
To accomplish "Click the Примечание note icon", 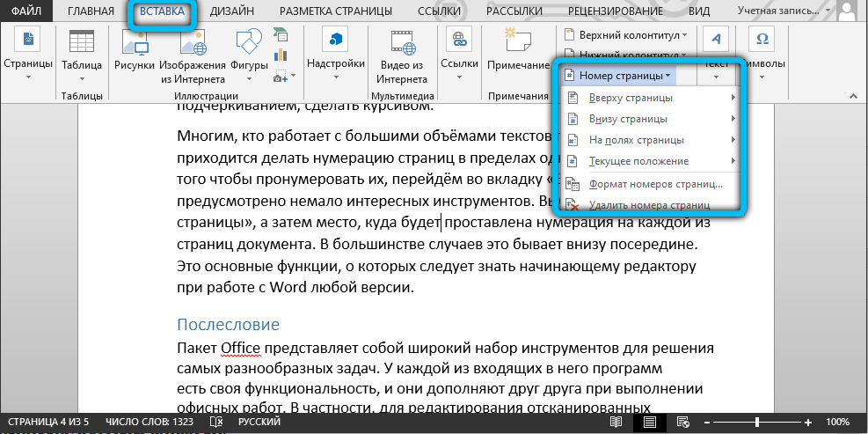I will point(518,40).
